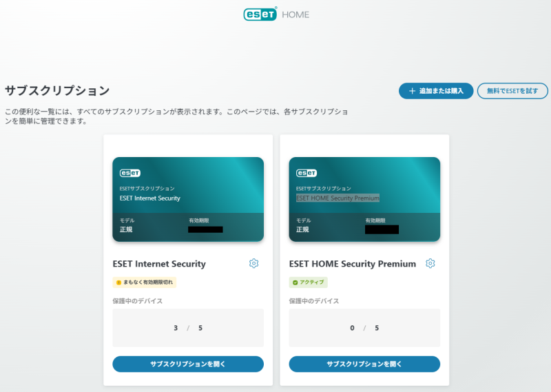Viewport: 551px width, 392px height.
Task: Click green check icon in アクティブ badge
Action: point(295,282)
